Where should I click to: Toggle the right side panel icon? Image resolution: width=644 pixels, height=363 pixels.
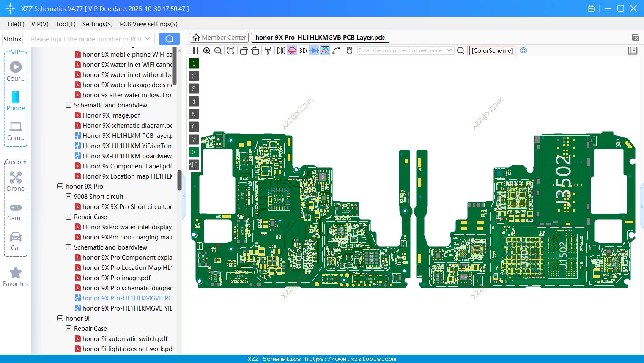coord(633,50)
